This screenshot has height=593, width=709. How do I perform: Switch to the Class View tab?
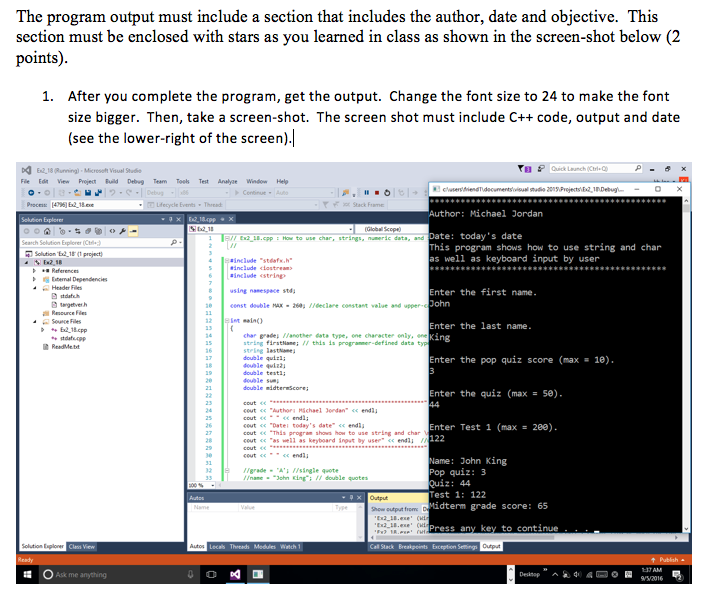point(82,546)
